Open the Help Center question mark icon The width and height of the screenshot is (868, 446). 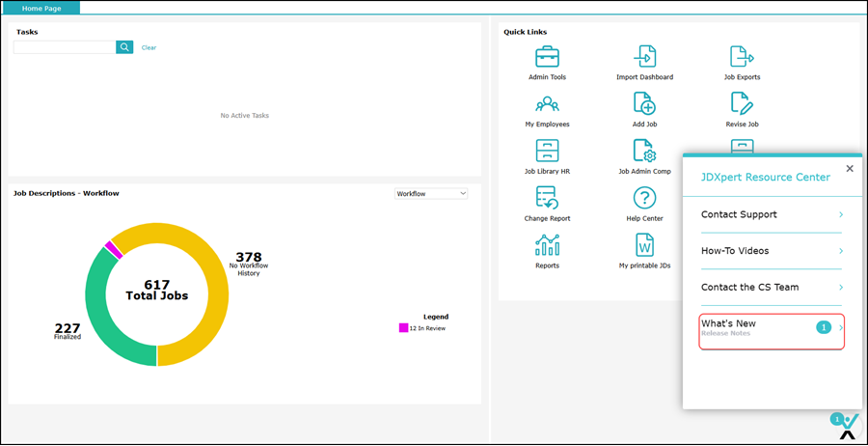(x=644, y=199)
